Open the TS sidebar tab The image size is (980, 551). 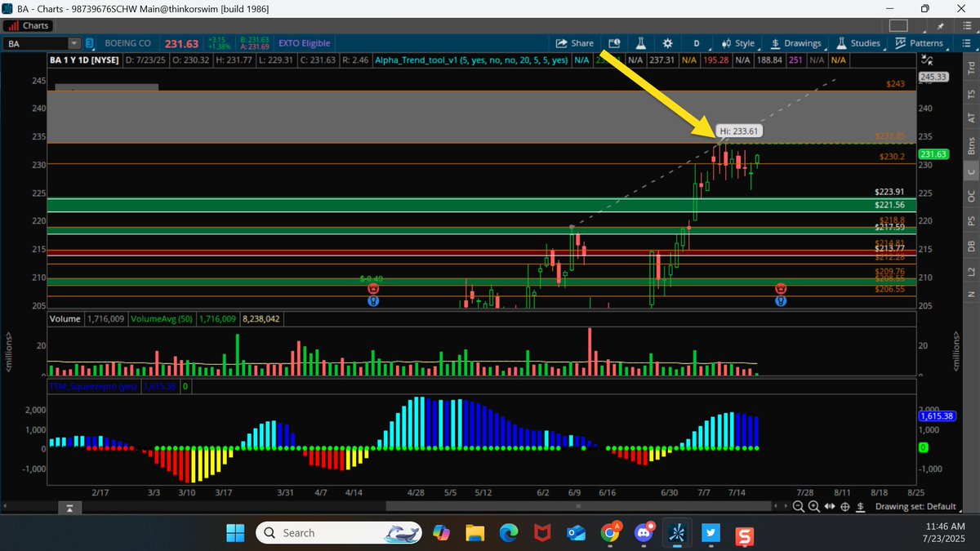(970, 95)
